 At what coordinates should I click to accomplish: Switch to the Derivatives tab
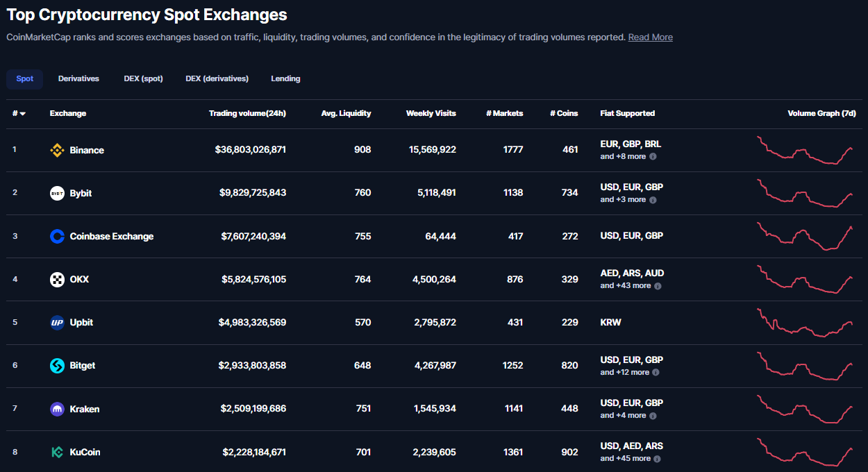click(78, 78)
